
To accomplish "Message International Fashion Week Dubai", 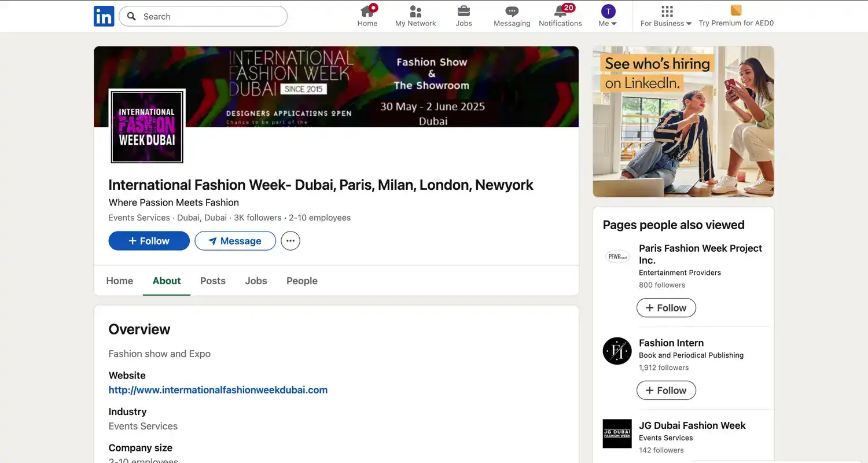I will 235,241.
